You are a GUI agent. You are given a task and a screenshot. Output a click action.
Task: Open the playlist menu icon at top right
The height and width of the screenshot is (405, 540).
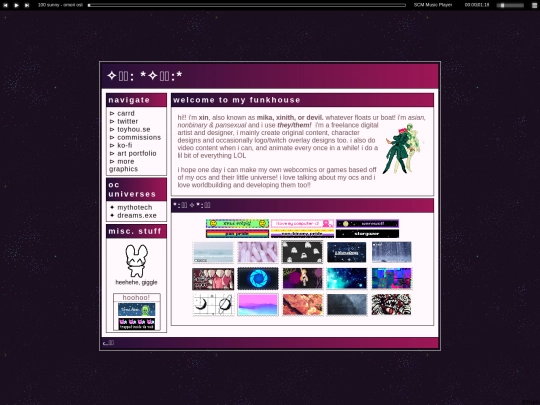point(534,5)
